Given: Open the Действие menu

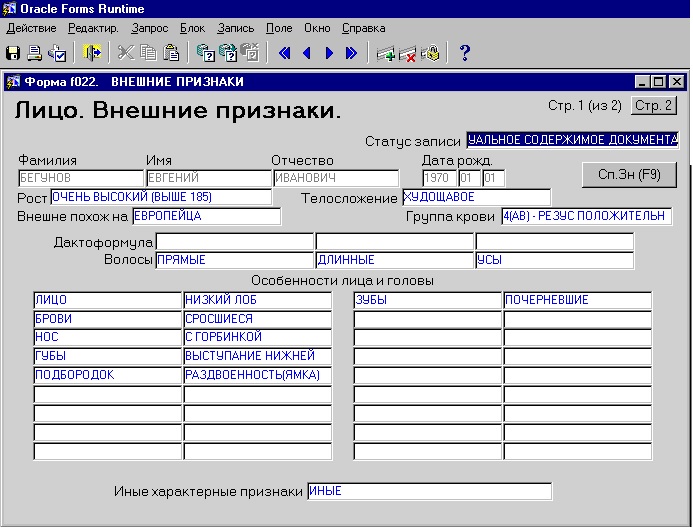Looking at the screenshot, I should click(31, 28).
